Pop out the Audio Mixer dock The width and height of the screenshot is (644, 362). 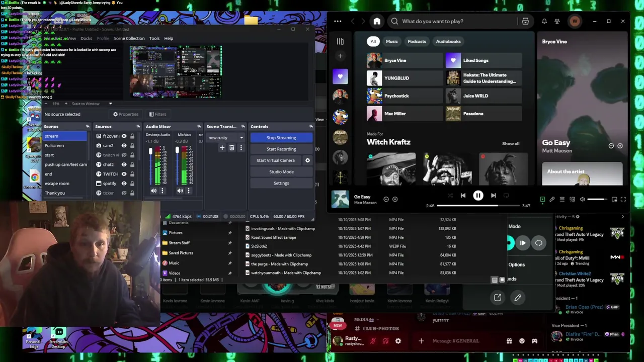point(199,127)
